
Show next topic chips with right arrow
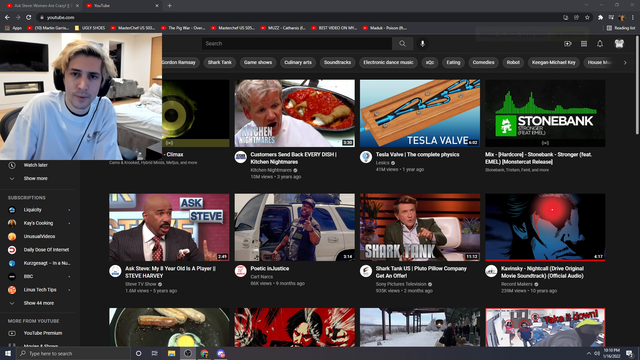[x=625, y=62]
